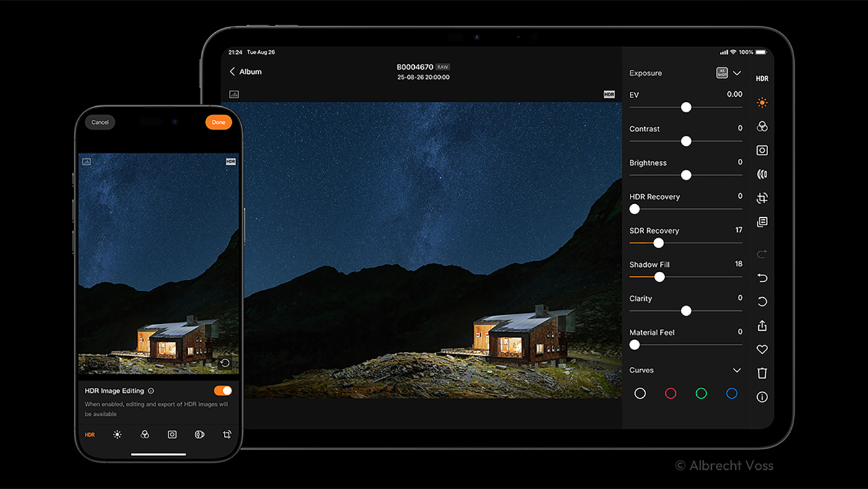This screenshot has width=868, height=489.
Task: Click the undo arrow in the tablet sidebar
Action: 762,278
